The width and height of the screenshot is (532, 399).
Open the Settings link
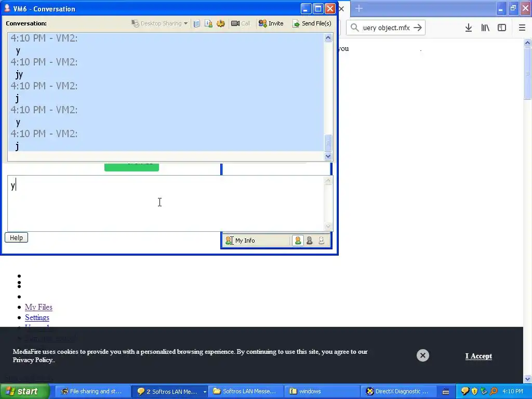[37, 317]
